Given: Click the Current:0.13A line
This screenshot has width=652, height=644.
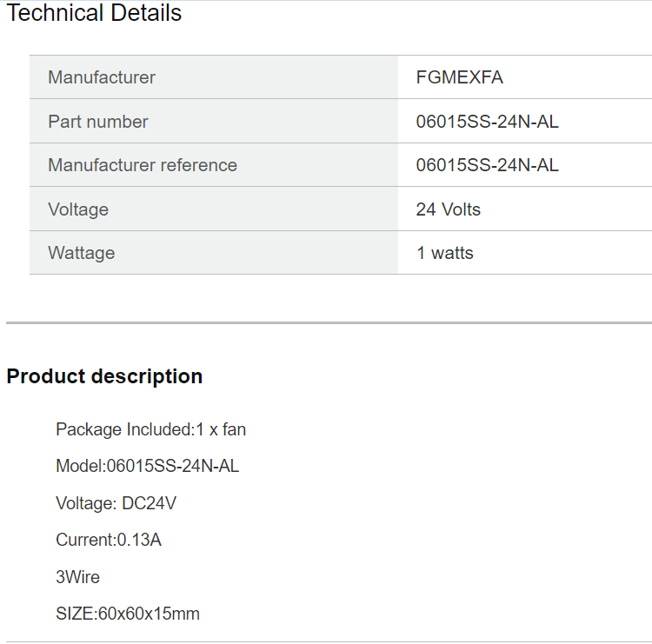Looking at the screenshot, I should click(x=109, y=540).
